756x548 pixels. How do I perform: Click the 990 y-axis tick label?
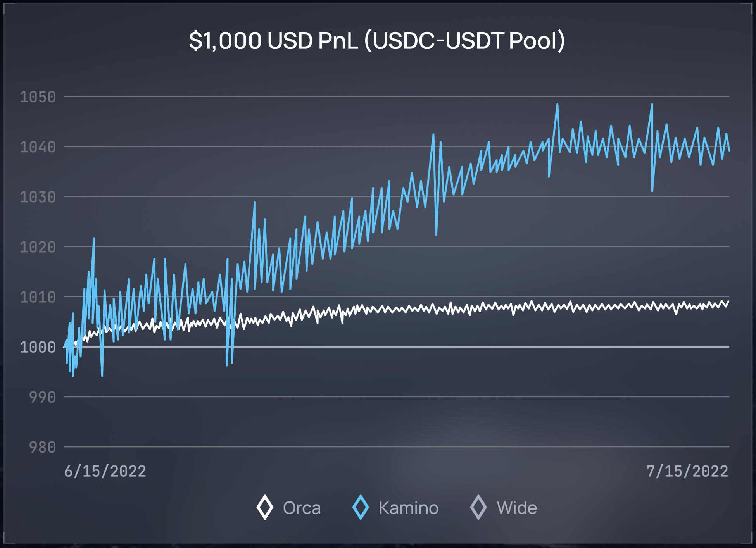42,397
